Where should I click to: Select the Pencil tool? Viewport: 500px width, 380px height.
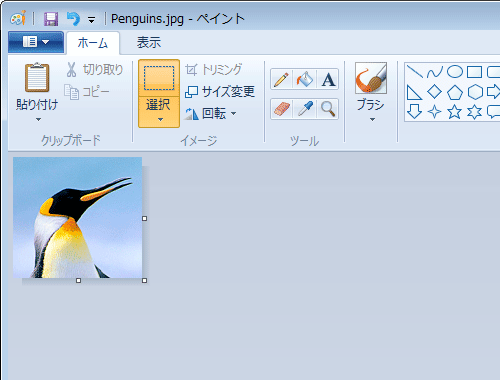click(282, 79)
